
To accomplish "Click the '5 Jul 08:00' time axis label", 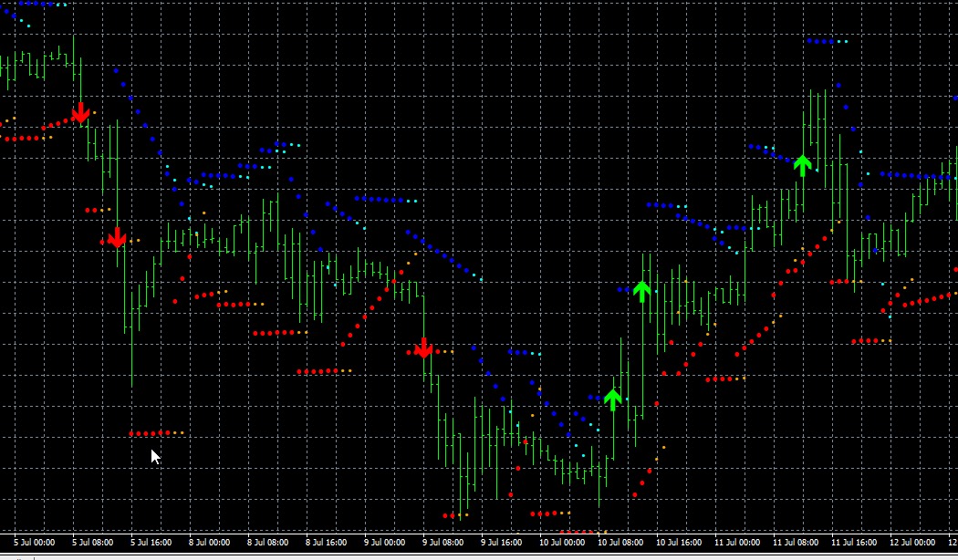I will pos(92,543).
